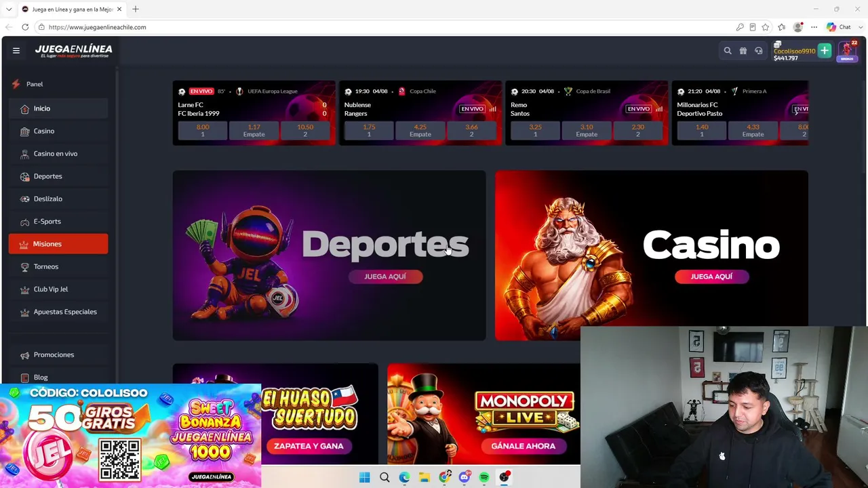The image size is (868, 488).
Task: Open a new browser tab
Action: pyautogui.click(x=136, y=9)
